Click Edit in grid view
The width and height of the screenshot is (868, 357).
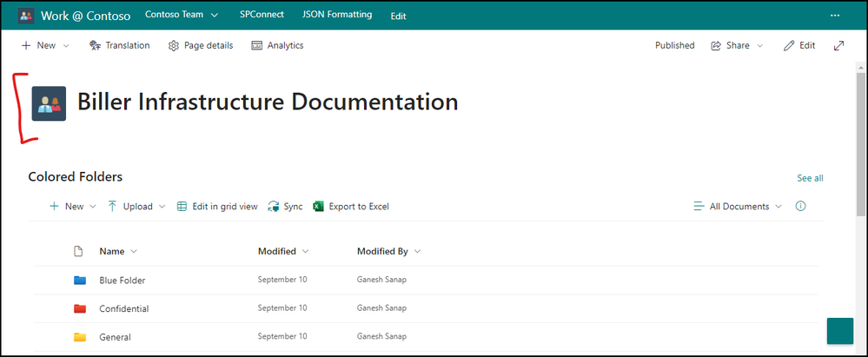[x=217, y=207]
